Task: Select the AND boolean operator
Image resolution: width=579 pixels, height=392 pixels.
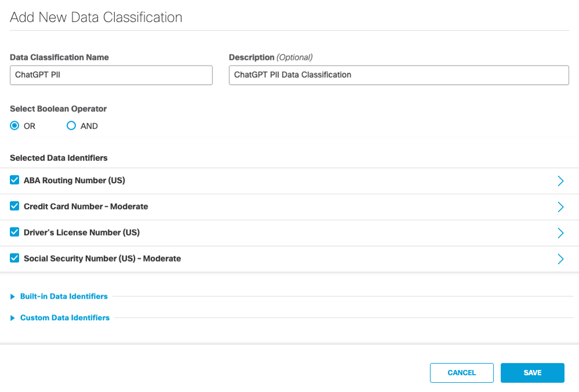Action: coord(71,126)
